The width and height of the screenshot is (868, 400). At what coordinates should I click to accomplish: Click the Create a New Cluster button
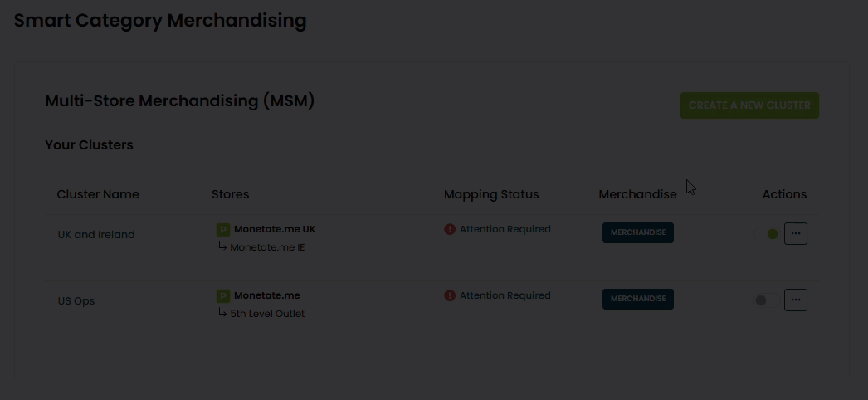tap(749, 105)
